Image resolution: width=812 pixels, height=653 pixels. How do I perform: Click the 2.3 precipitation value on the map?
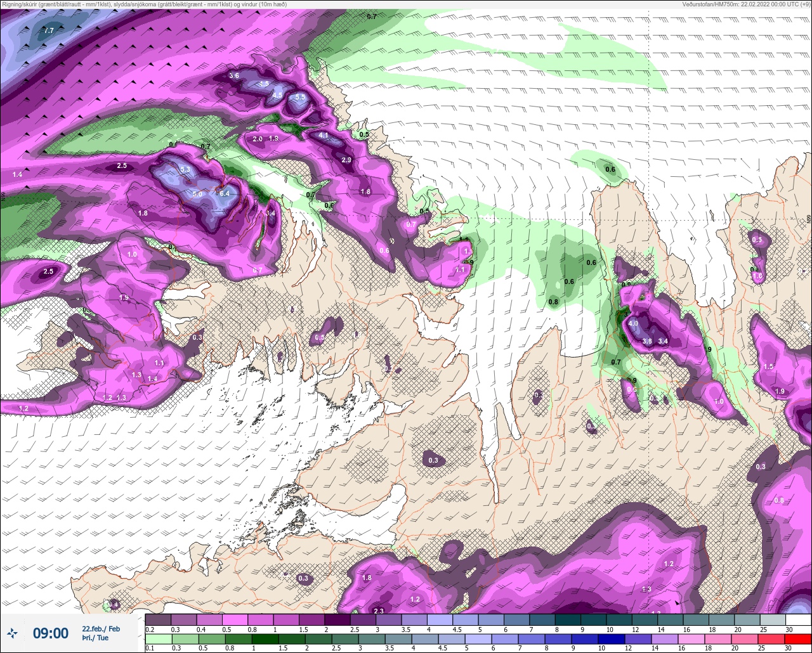click(x=379, y=611)
